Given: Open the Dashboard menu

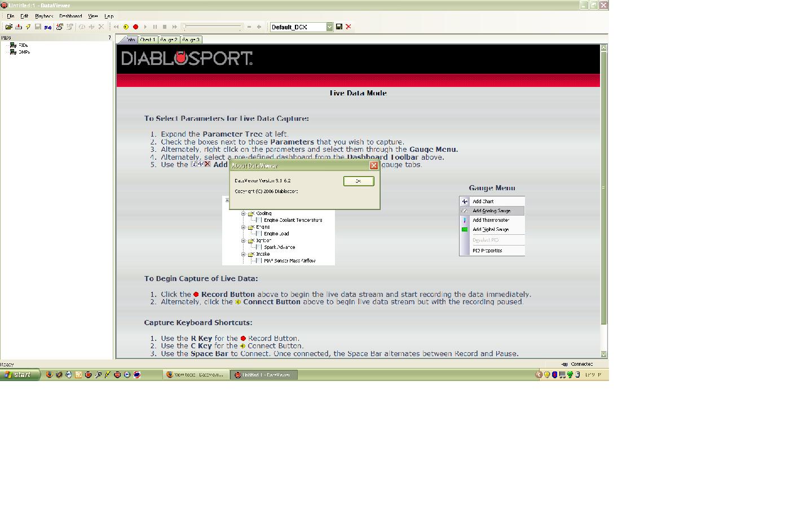Looking at the screenshot, I should click(x=70, y=16).
